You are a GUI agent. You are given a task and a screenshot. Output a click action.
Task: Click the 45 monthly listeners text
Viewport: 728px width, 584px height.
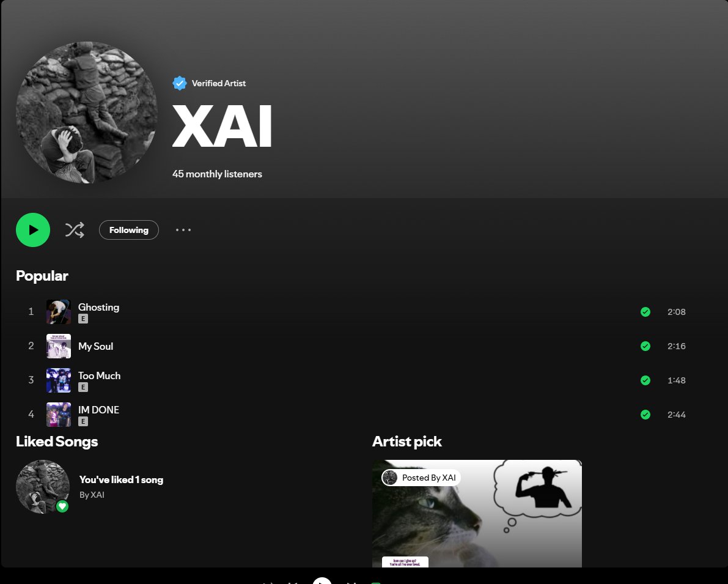217,174
